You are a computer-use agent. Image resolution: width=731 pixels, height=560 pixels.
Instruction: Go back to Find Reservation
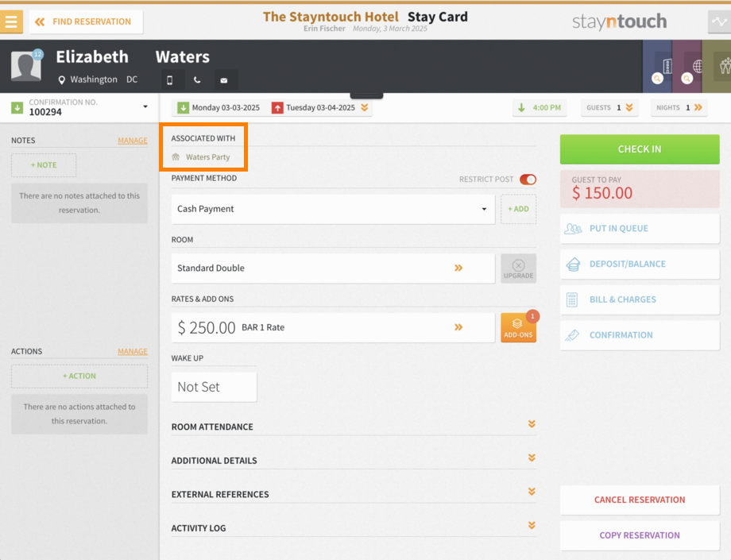86,22
